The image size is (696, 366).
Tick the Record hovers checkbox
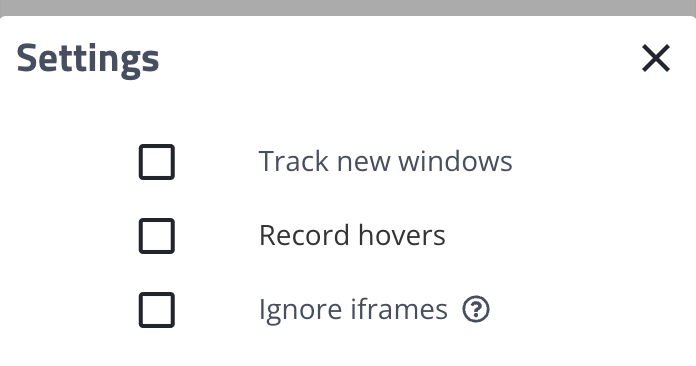click(157, 236)
